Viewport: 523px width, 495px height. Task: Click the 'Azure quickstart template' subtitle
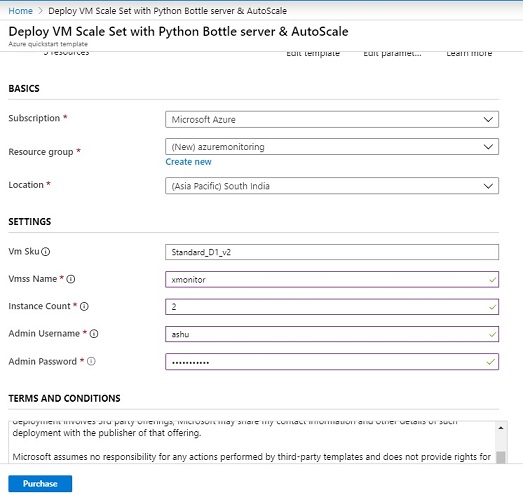tap(48, 44)
